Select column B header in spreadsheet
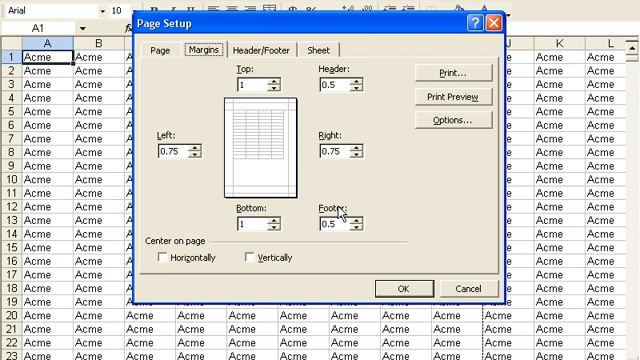 coord(99,43)
